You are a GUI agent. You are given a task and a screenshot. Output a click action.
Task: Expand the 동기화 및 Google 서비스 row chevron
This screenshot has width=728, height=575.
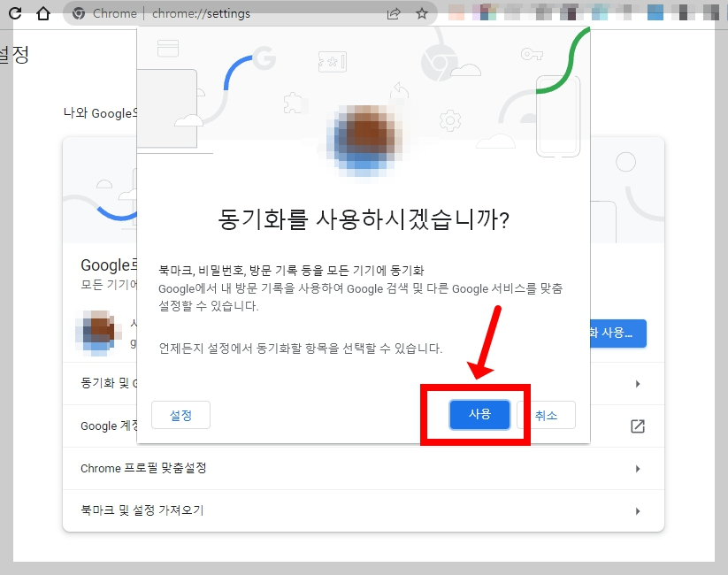639,384
